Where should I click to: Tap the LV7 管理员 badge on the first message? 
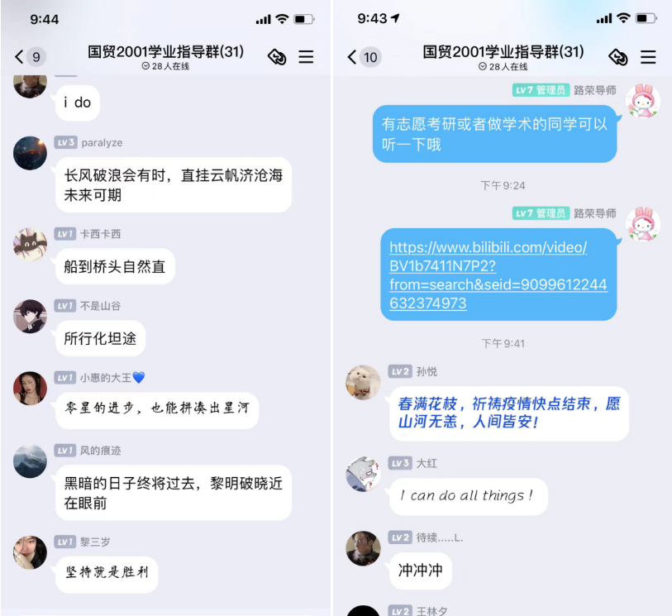point(541,90)
